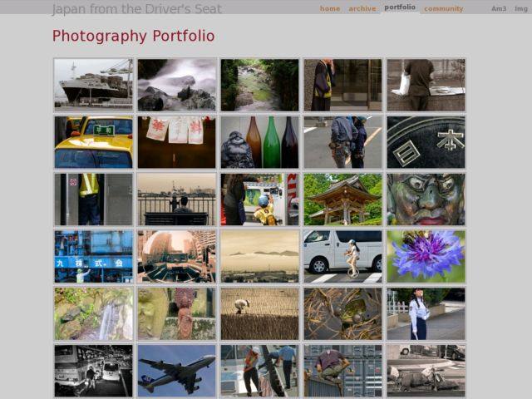View the airplane in blue sky photo
This screenshot has width=532, height=399.
[x=177, y=371]
